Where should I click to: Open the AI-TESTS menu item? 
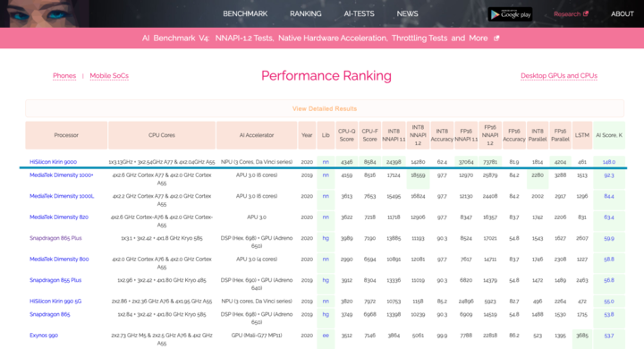359,14
